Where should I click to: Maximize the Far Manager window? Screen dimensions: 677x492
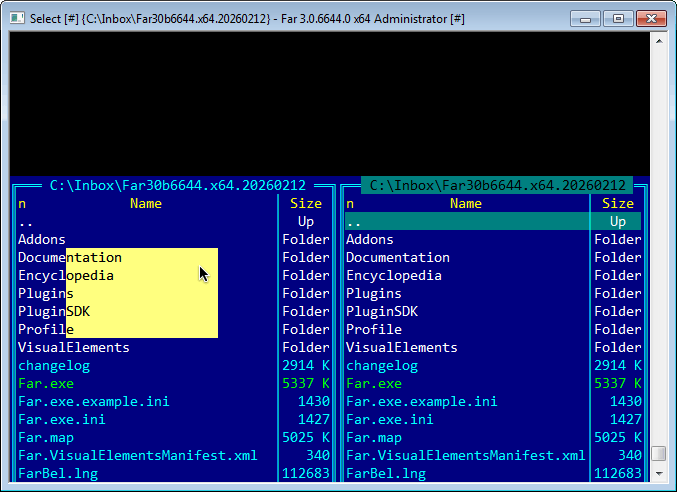click(x=618, y=19)
